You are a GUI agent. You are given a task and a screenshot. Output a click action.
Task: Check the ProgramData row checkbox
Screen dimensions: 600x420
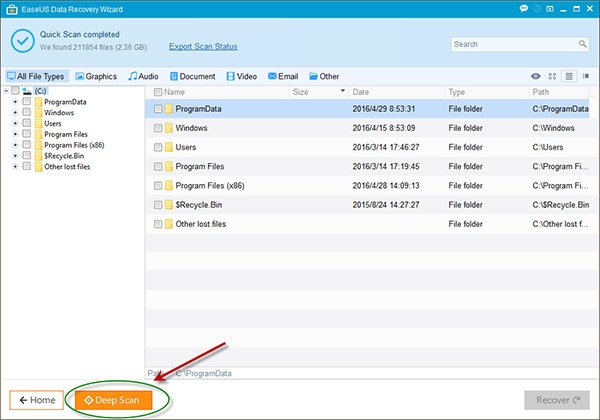coord(158,109)
